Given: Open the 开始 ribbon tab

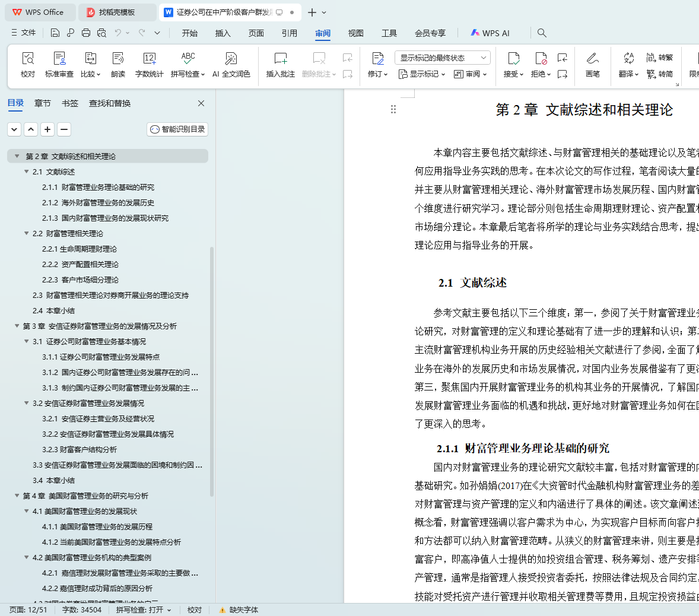Looking at the screenshot, I should [x=189, y=33].
